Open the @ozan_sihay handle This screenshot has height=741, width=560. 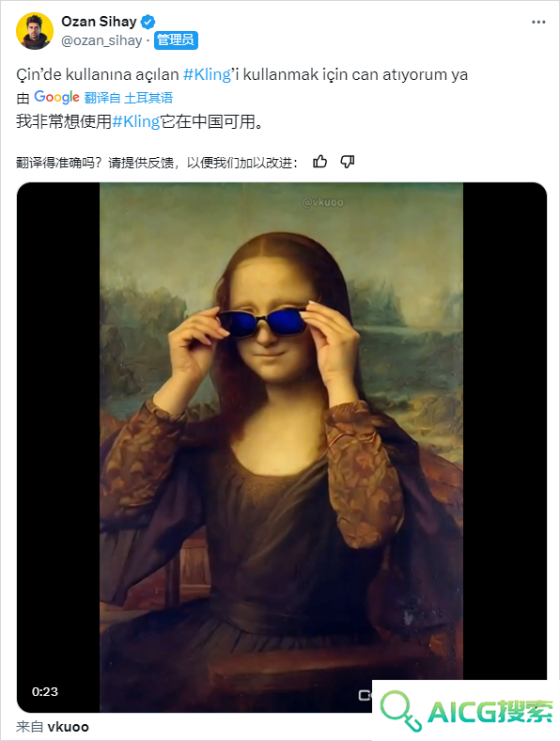click(101, 40)
